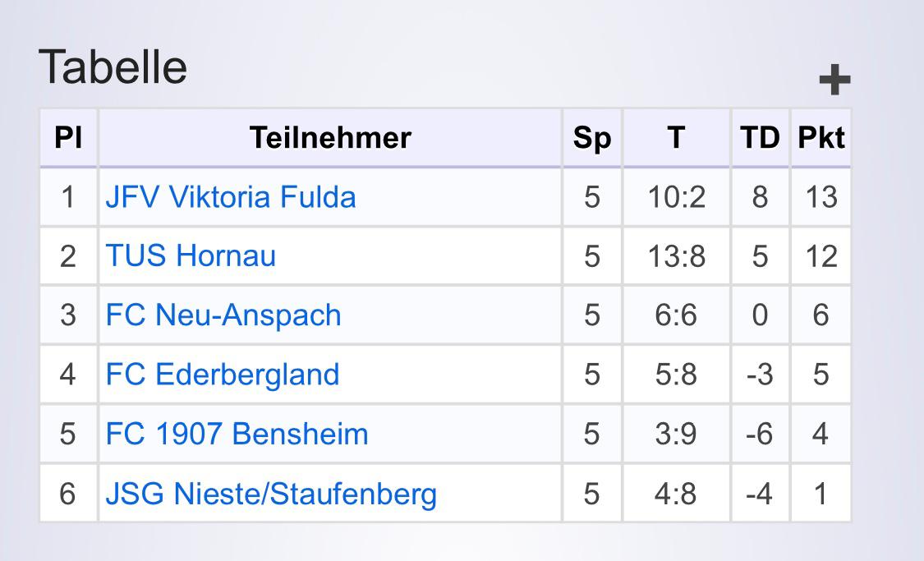Select the Sp column header

592,138
